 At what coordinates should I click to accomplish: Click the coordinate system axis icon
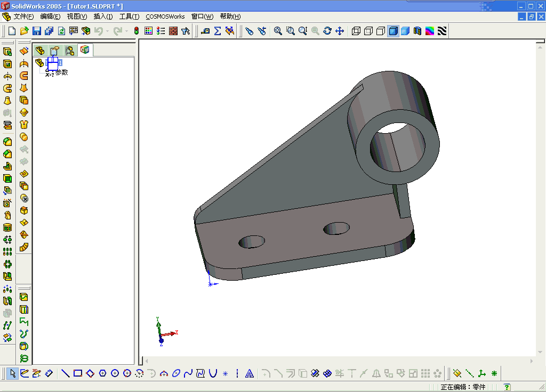pos(482,373)
